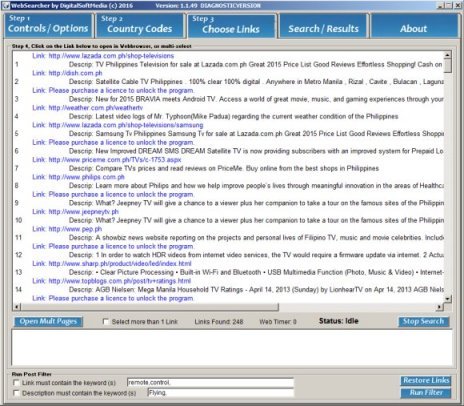Click the Run Filter button
Image resolution: width=464 pixels, height=406 pixels.
[x=426, y=393]
